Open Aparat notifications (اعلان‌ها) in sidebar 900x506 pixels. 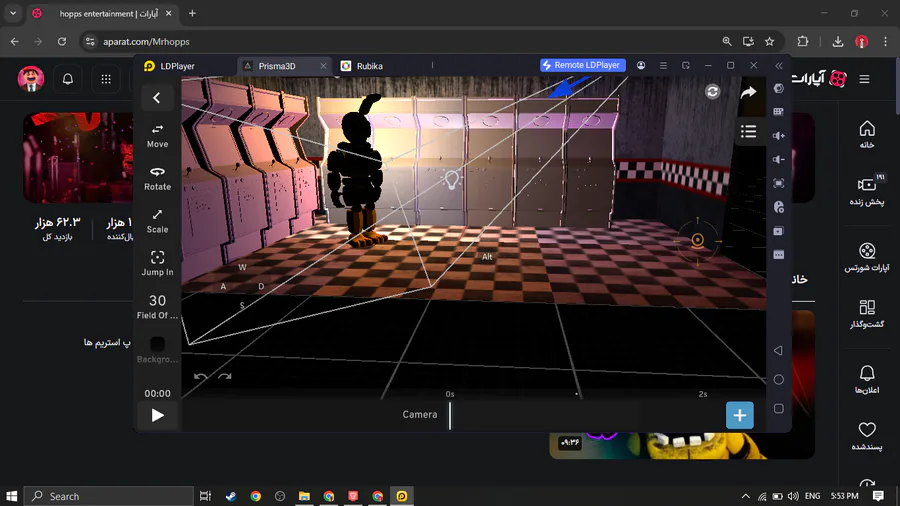point(867,380)
